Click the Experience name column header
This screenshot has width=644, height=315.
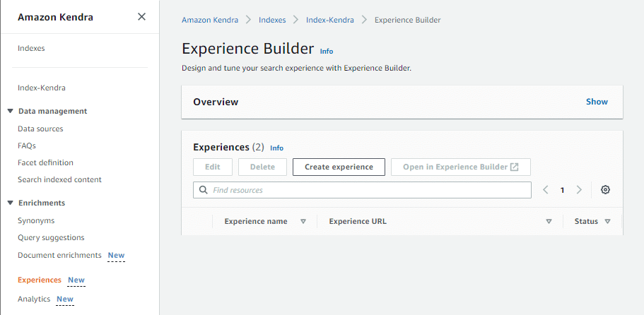pos(256,222)
